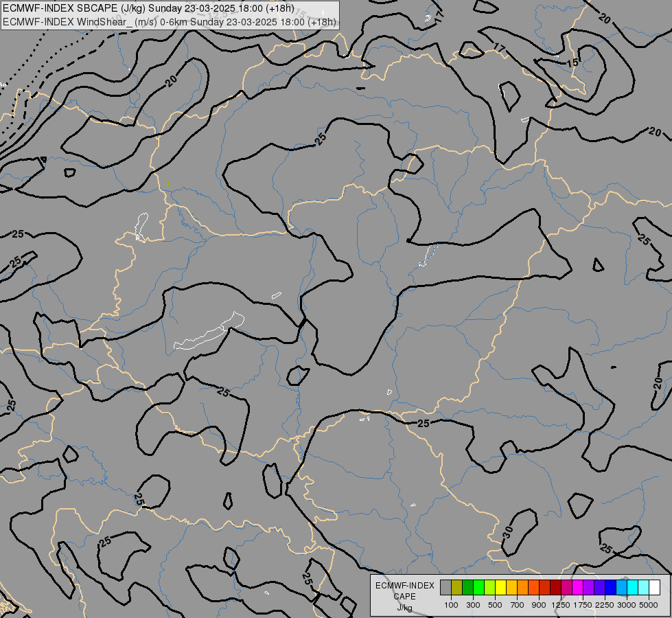Screen dimensions: 672x618
Task: Click the legend tick value '500'
Action: 495,605
